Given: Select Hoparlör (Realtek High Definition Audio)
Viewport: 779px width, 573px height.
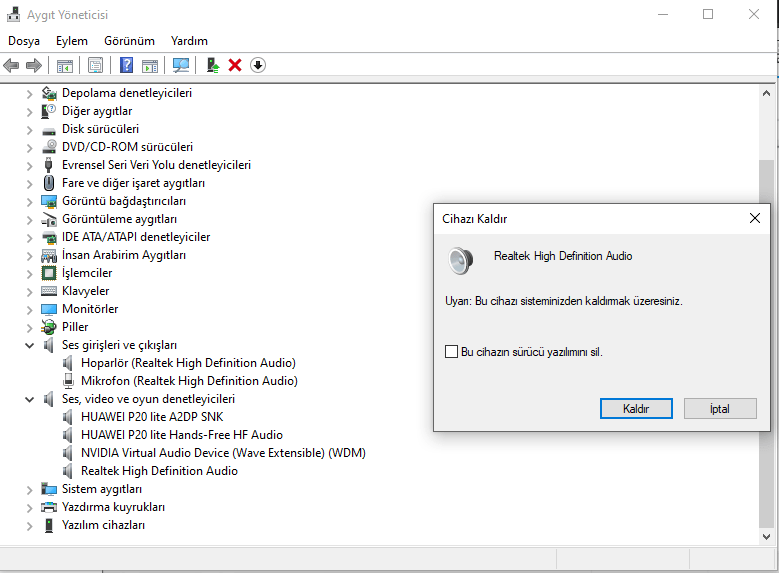Looking at the screenshot, I should click(x=188, y=363).
